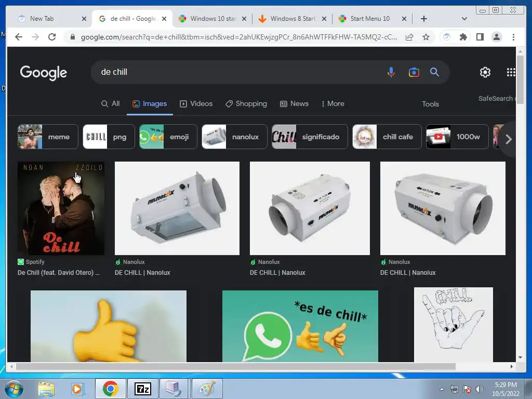Open the Google apps grid
532x399 pixels.
511,72
